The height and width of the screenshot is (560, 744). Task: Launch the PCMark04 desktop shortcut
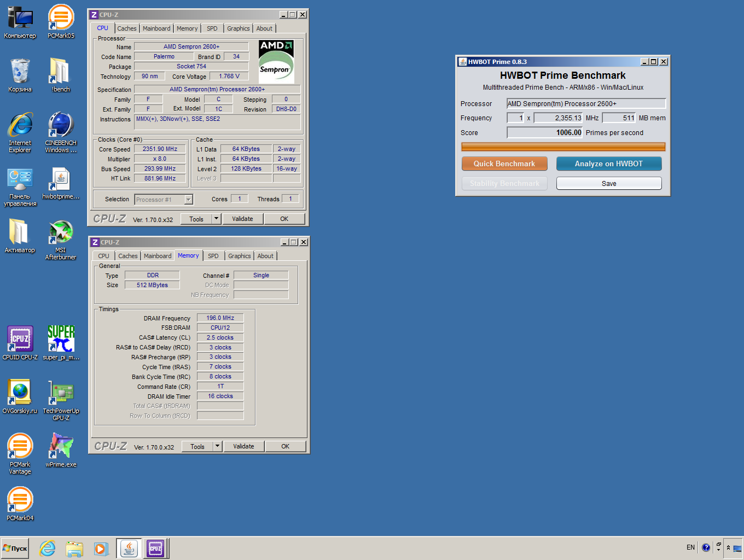click(20, 504)
